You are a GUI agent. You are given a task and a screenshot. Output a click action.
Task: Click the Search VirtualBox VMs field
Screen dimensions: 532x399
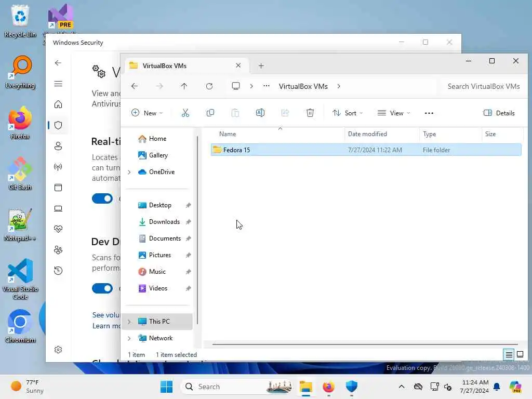[483, 86]
